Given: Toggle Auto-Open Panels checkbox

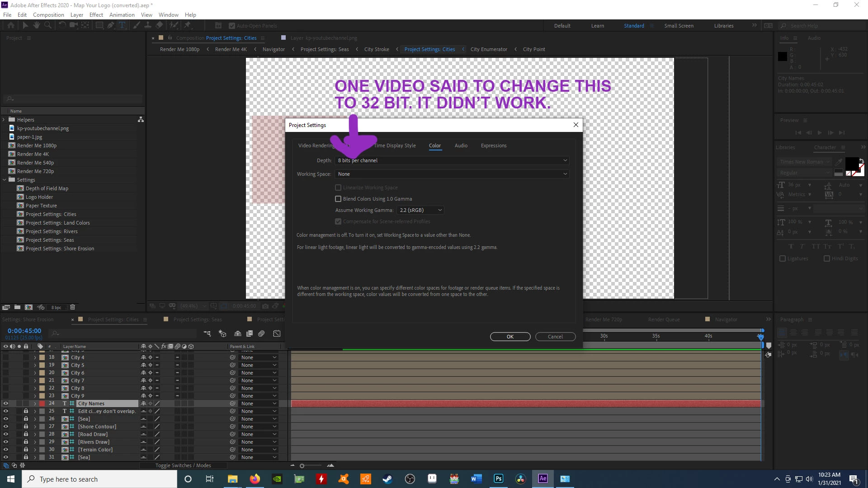Looking at the screenshot, I should click(x=232, y=26).
